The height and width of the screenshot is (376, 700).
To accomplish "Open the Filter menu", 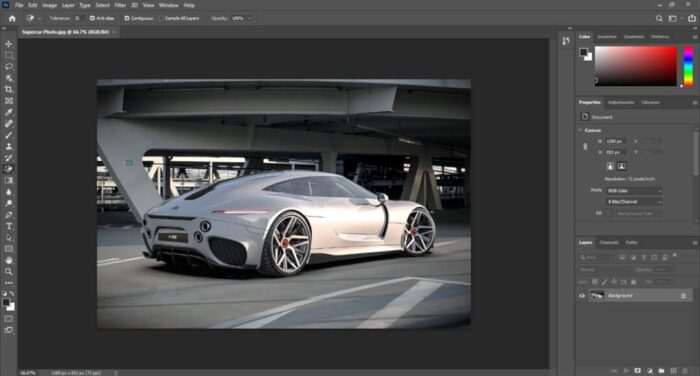I will click(x=120, y=5).
